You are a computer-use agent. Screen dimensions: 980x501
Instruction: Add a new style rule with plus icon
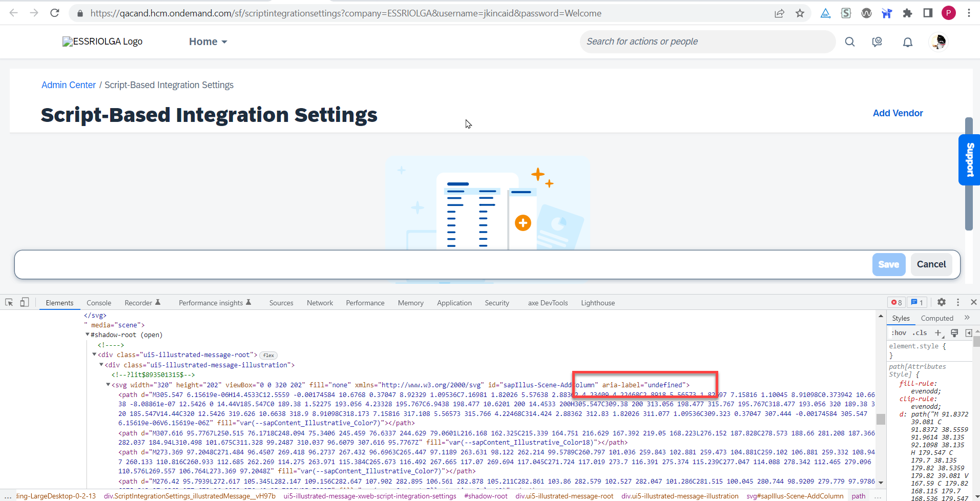(938, 332)
